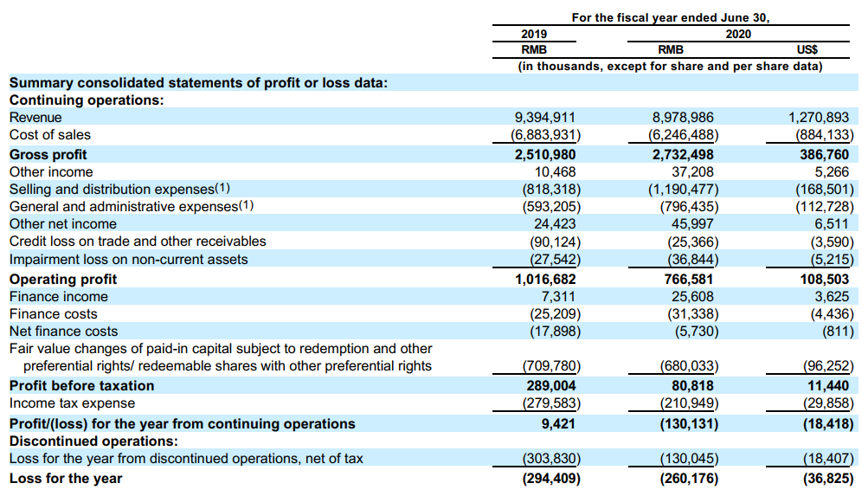Select the 'Other income' label
The width and height of the screenshot is (868, 496).
[x=51, y=171]
